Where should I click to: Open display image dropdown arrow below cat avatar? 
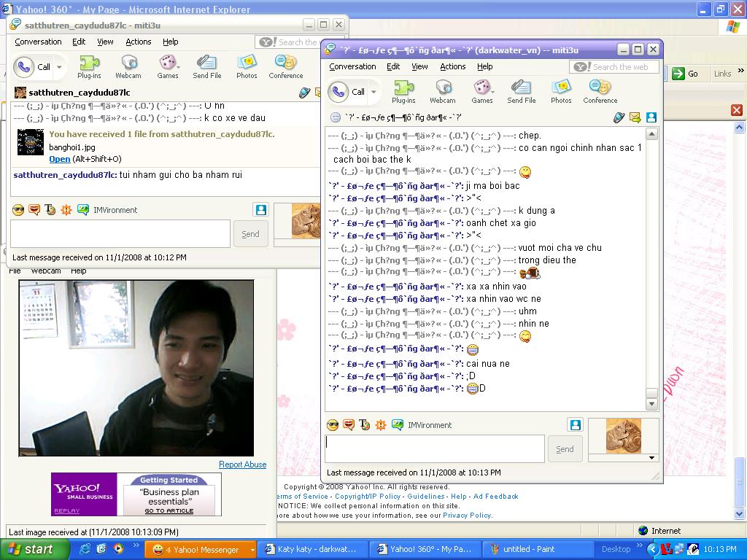(652, 458)
